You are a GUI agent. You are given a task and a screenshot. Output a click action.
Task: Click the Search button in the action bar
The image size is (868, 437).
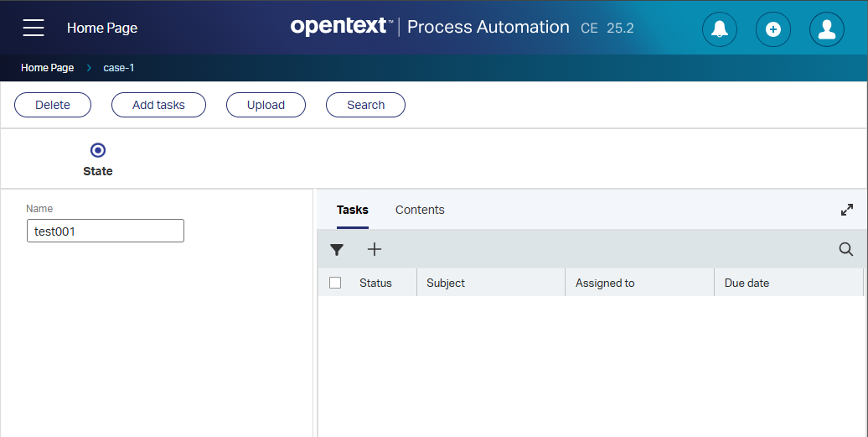click(x=365, y=105)
